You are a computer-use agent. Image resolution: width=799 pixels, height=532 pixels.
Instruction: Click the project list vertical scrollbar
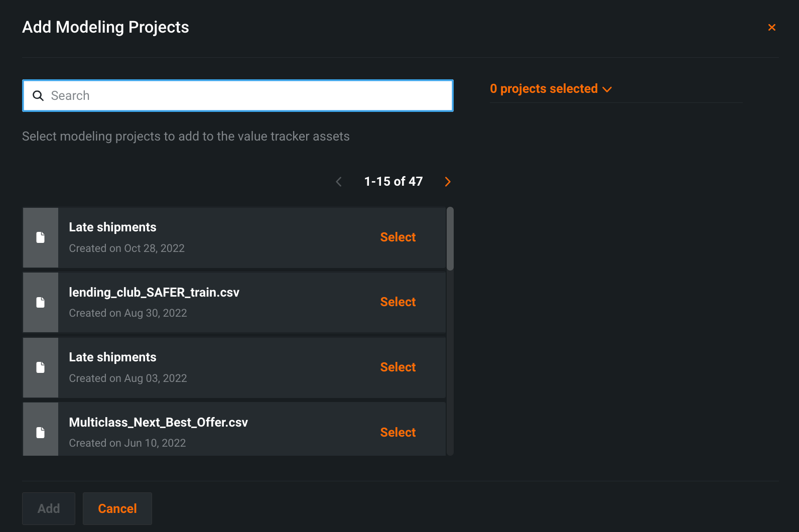pyautogui.click(x=450, y=239)
